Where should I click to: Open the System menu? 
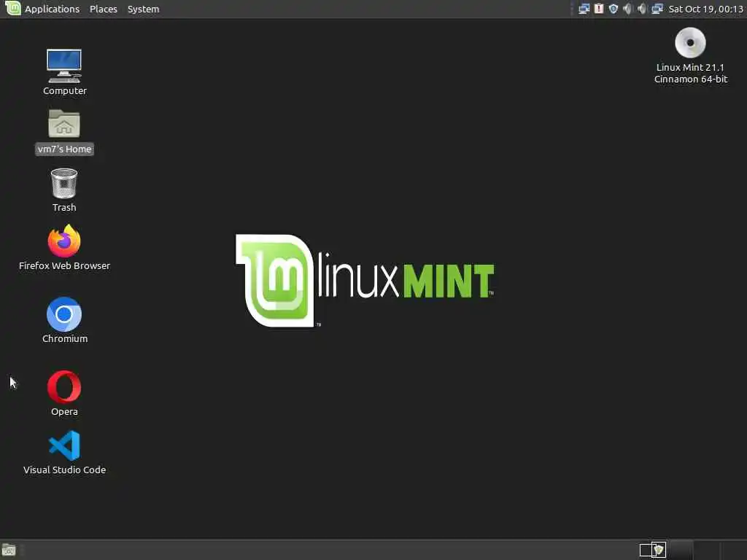point(144,9)
